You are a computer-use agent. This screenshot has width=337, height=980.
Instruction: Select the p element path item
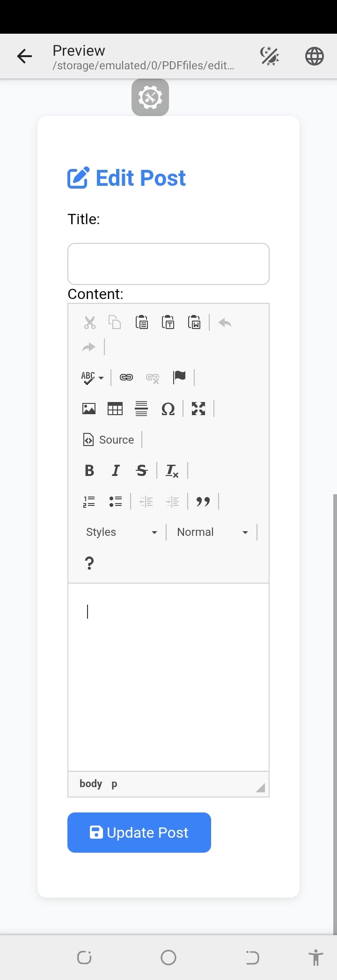tap(114, 783)
